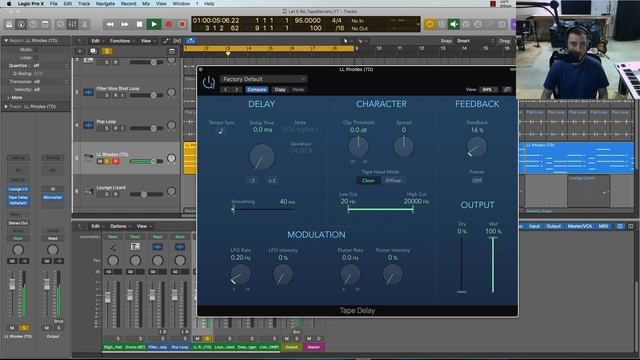Mute the LL Rhodes (TD) track
Screen dimensions: 640x360
tap(100, 161)
